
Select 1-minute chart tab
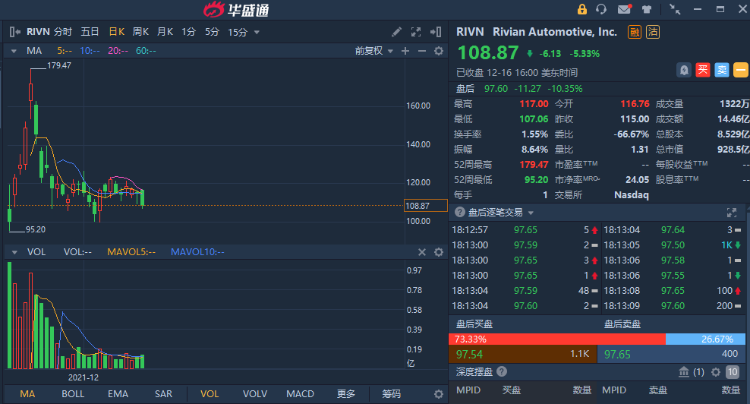188,32
